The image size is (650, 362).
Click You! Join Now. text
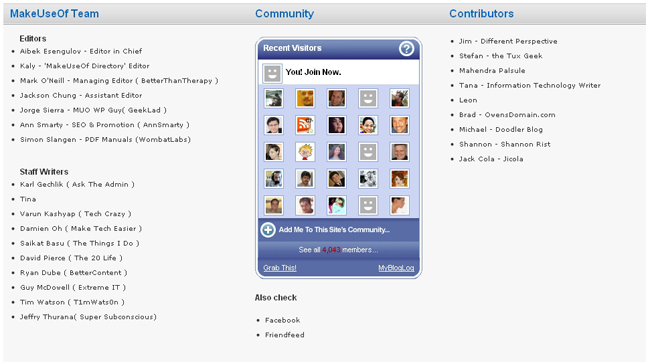pyautogui.click(x=313, y=72)
